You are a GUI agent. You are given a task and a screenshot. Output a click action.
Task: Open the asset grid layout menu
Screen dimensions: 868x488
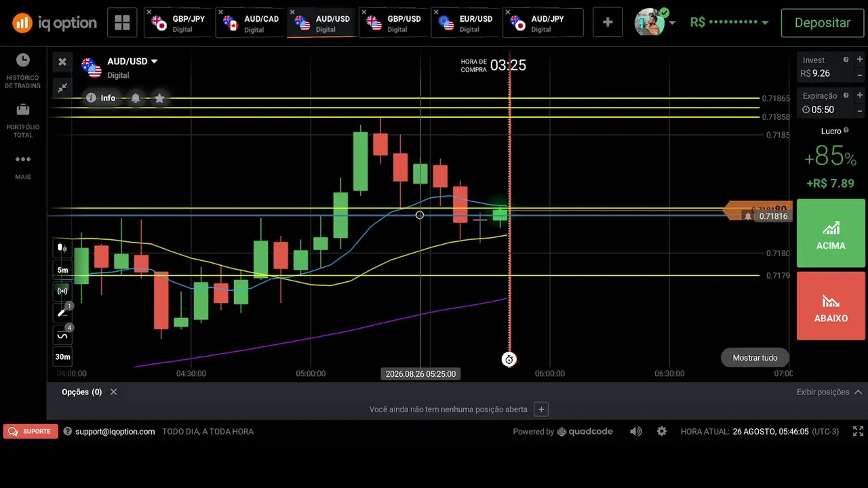[x=122, y=22]
